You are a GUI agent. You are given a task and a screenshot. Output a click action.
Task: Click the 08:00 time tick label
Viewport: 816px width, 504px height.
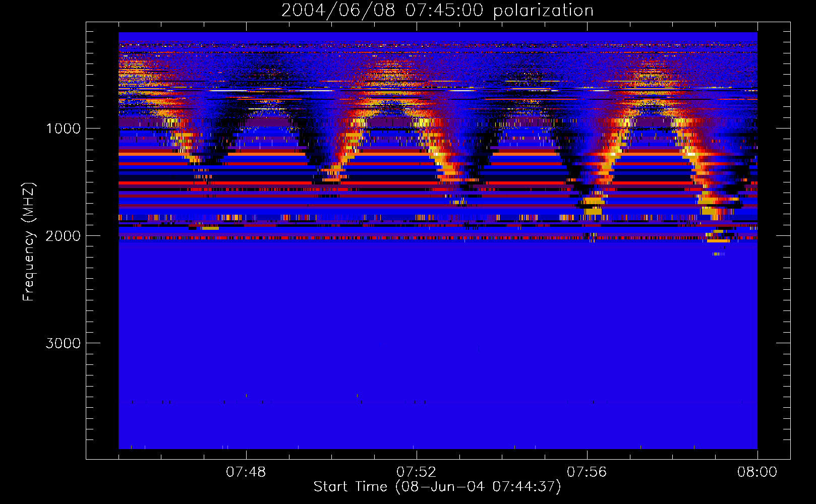[x=757, y=472]
